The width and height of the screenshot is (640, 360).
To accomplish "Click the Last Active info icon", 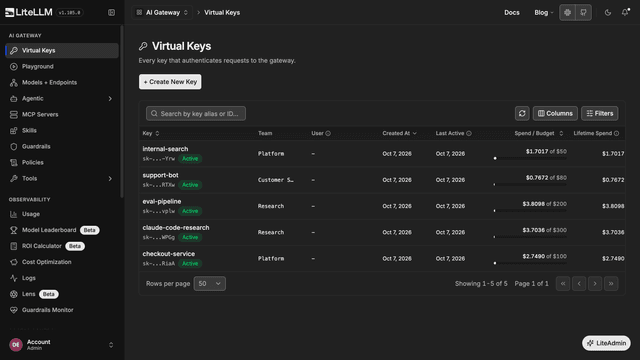I will pyautogui.click(x=469, y=133).
